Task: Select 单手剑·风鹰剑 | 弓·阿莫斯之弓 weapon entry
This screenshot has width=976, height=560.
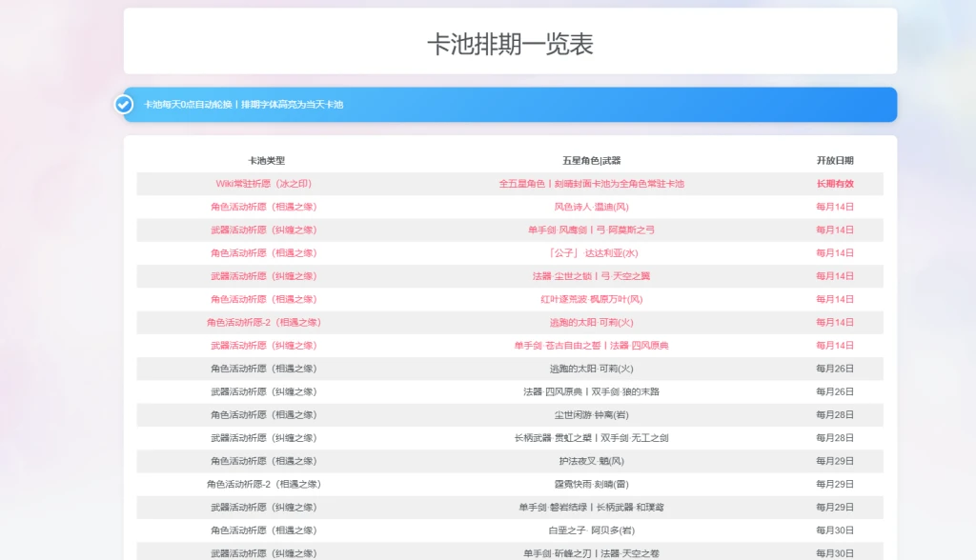Action: click(x=591, y=230)
